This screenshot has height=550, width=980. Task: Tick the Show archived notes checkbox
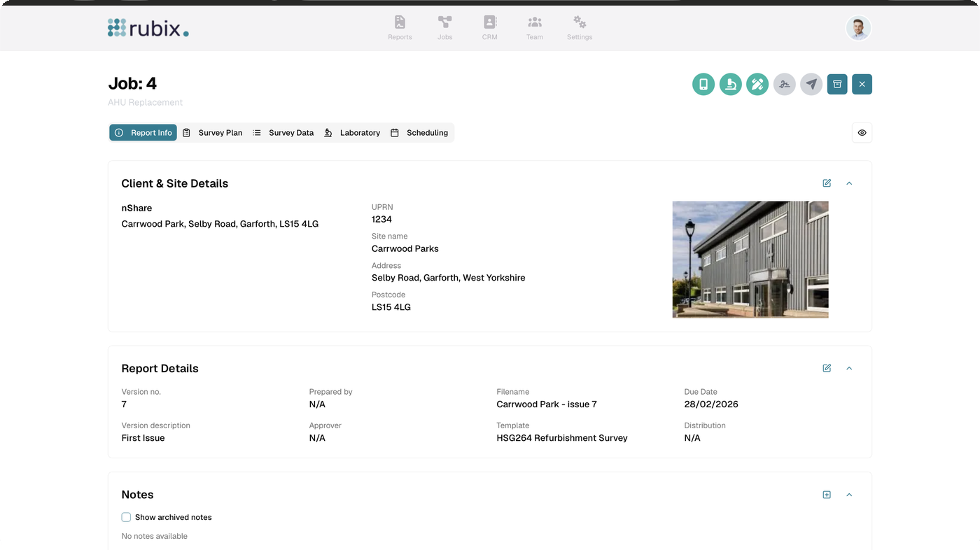pos(126,517)
